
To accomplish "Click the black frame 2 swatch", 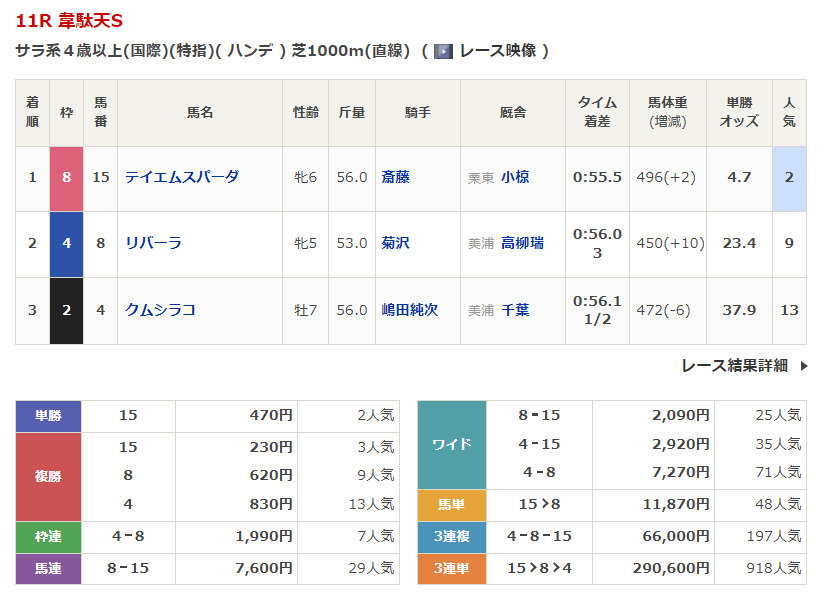I will point(66,311).
